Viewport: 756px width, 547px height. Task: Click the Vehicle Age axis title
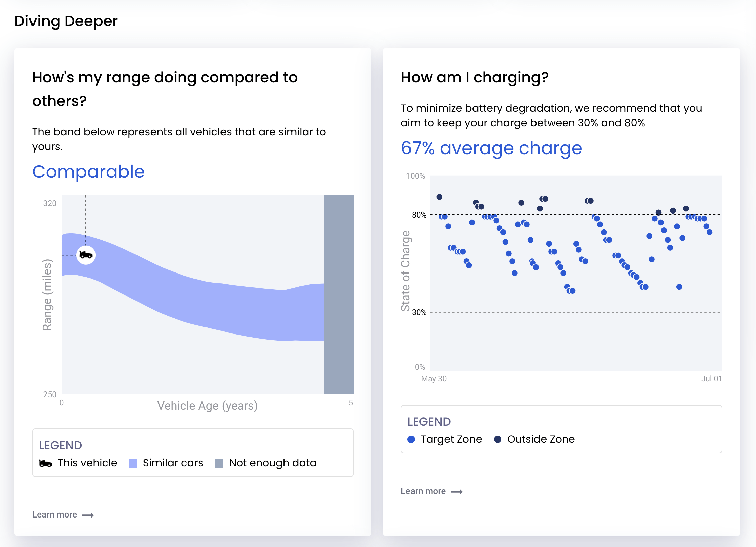(x=207, y=406)
